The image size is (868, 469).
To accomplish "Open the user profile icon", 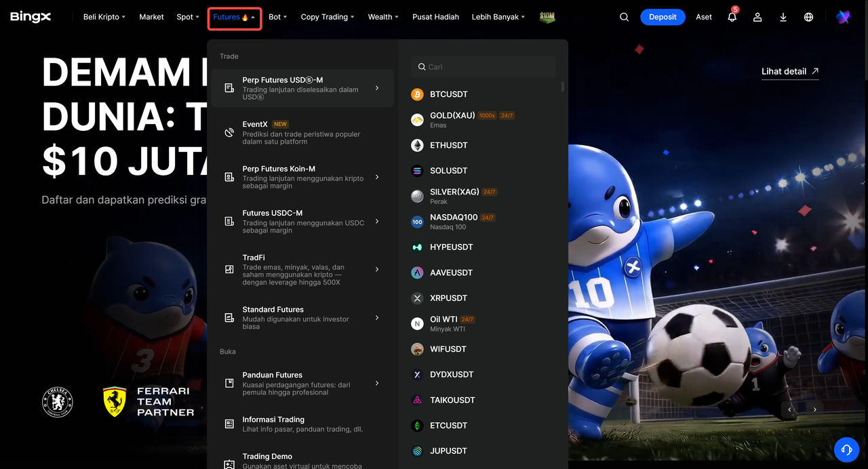I will (757, 17).
